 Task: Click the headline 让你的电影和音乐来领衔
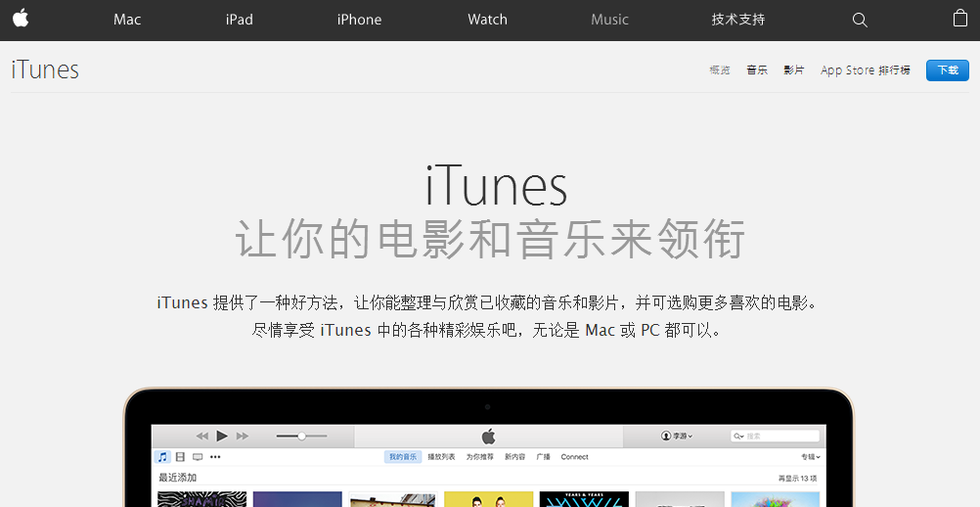coord(490,239)
